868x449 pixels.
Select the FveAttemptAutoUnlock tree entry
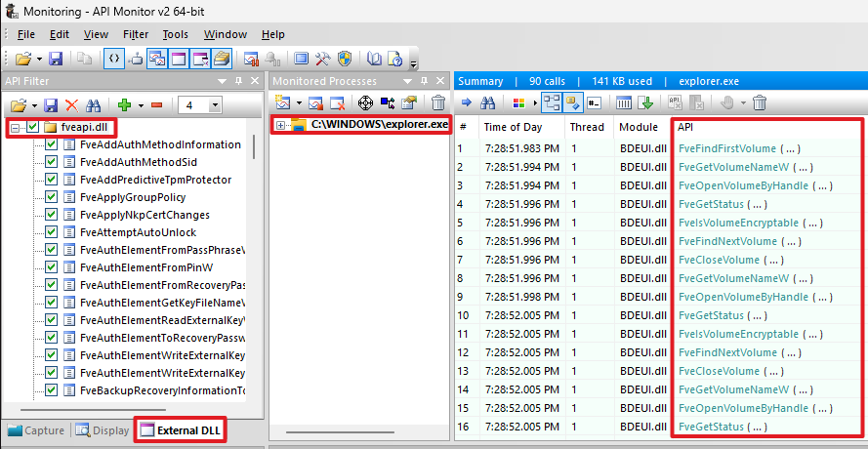[x=138, y=232]
